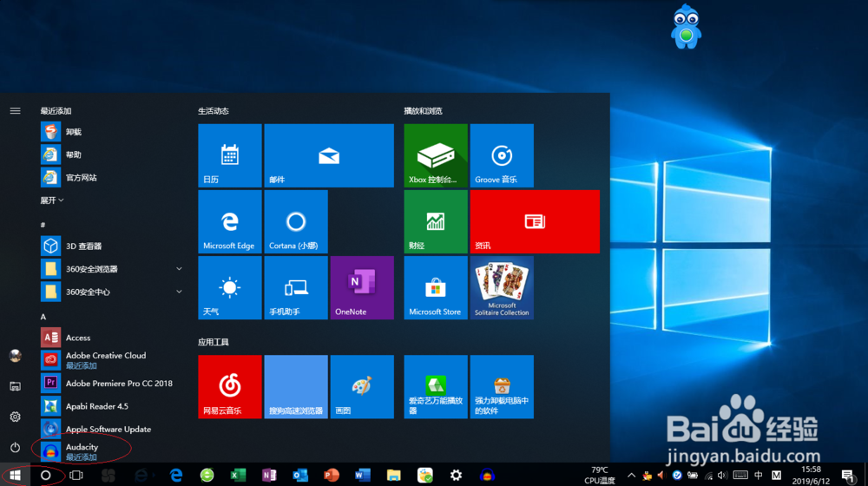Open Cortana circle on taskbar
868x486 pixels.
(x=45, y=475)
